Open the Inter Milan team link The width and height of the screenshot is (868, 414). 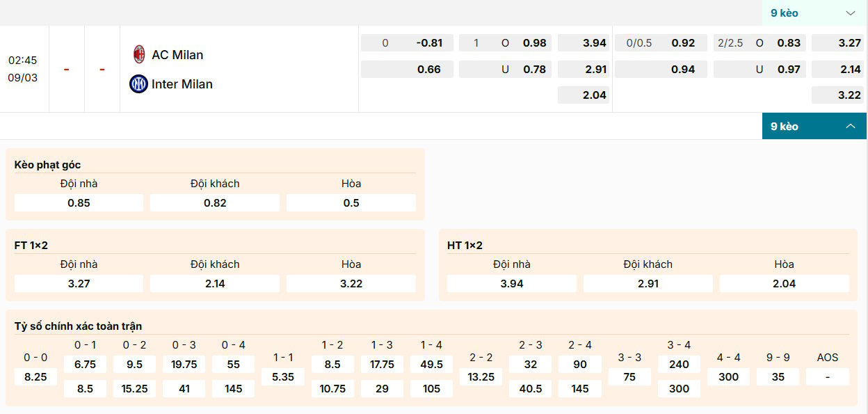[182, 84]
